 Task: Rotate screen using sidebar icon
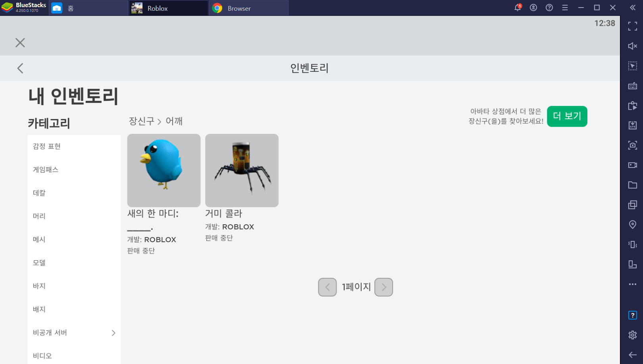tap(633, 264)
